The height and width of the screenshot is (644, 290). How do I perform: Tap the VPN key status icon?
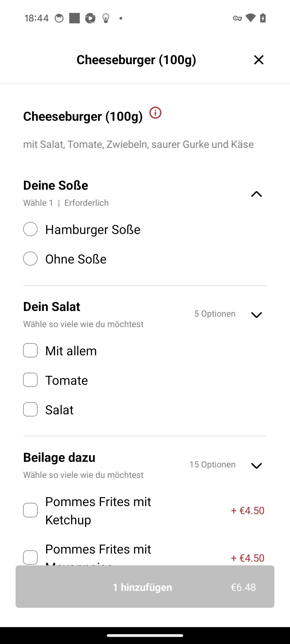pyautogui.click(x=237, y=18)
